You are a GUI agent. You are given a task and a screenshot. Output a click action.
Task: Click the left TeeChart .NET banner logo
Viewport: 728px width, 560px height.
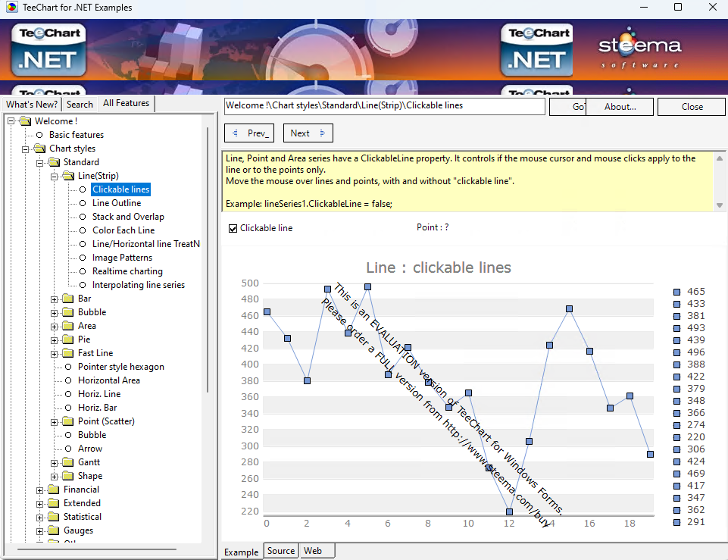(48, 49)
